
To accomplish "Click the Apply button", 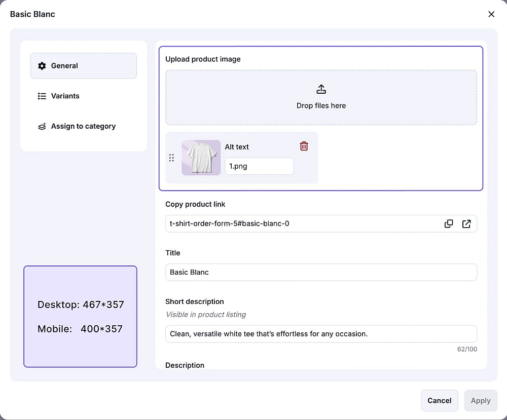I will coord(481,401).
